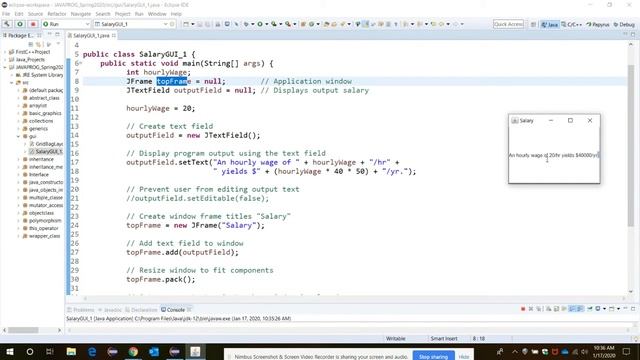This screenshot has height=360, width=640.
Task: Click the Smart Insert status bar entry
Action: pos(444,338)
